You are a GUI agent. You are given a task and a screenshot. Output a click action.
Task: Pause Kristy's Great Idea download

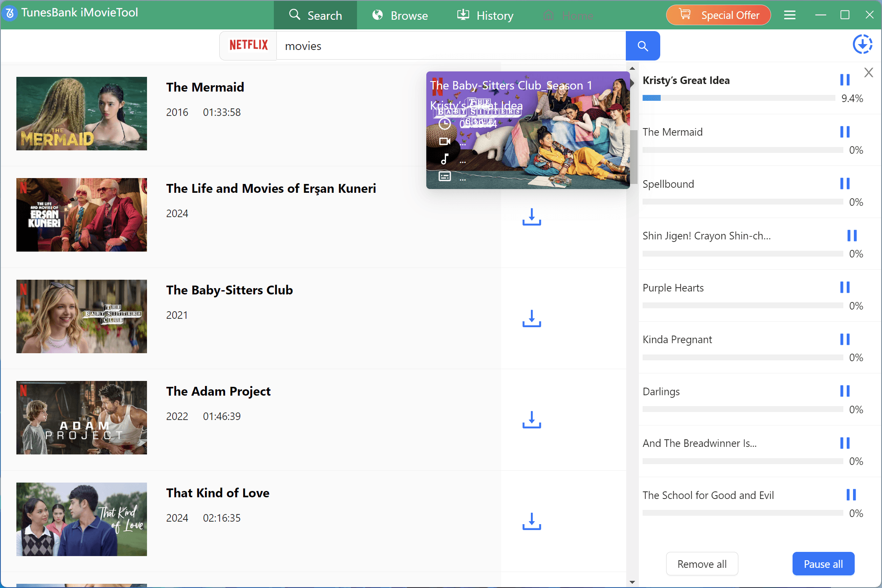(x=845, y=80)
